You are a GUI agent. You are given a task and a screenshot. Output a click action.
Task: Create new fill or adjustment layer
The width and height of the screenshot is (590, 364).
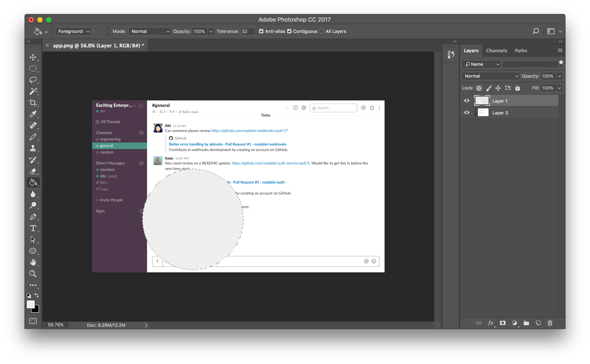(x=514, y=323)
